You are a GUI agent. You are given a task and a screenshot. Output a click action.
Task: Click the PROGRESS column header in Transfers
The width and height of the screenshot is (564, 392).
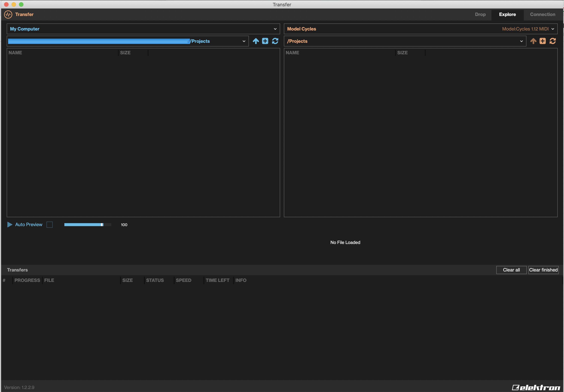point(27,280)
